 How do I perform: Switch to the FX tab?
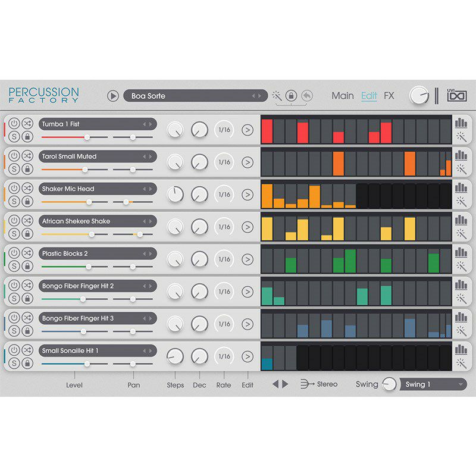point(389,96)
